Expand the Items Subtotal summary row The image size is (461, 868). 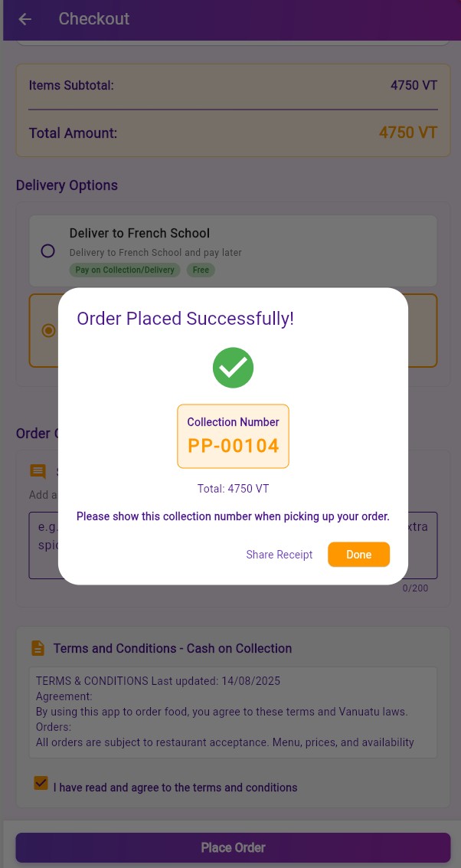[x=233, y=85]
